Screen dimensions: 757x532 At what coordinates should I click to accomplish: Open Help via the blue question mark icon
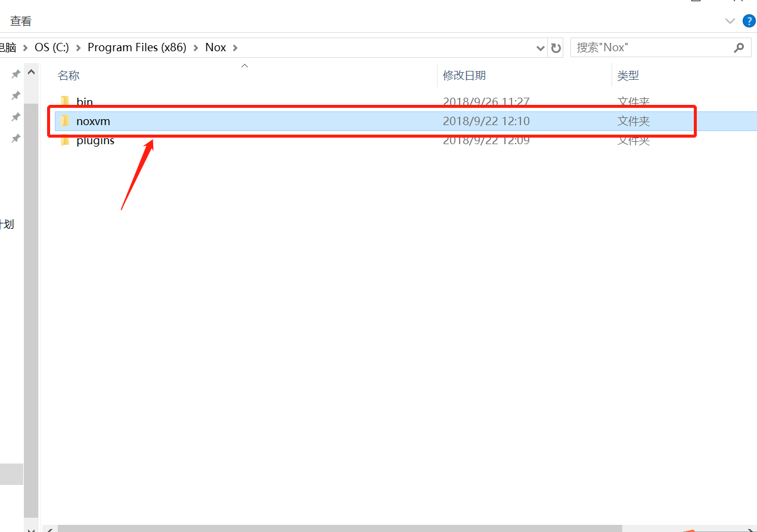(x=749, y=21)
